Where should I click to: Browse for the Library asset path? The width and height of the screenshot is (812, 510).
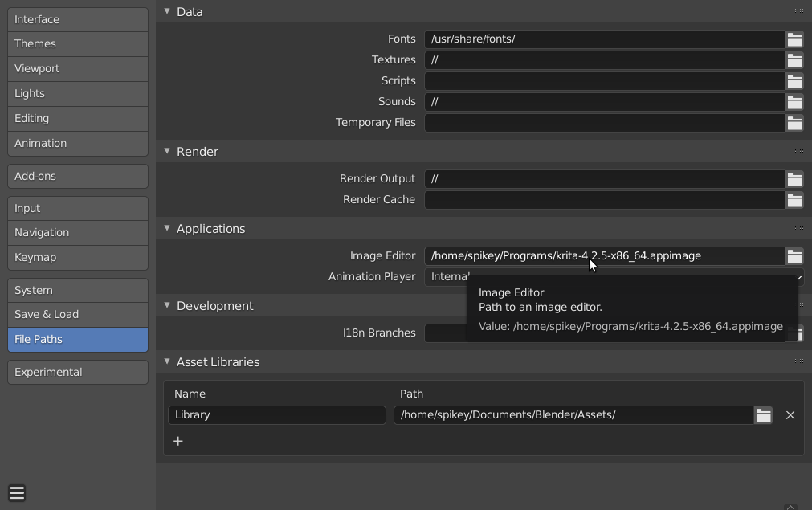(x=763, y=414)
